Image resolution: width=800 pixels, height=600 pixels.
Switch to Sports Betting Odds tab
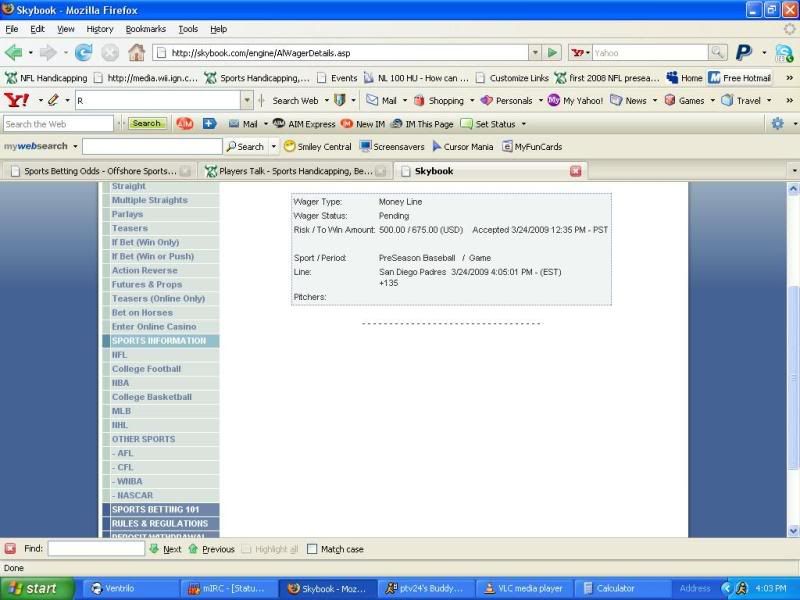(x=99, y=171)
